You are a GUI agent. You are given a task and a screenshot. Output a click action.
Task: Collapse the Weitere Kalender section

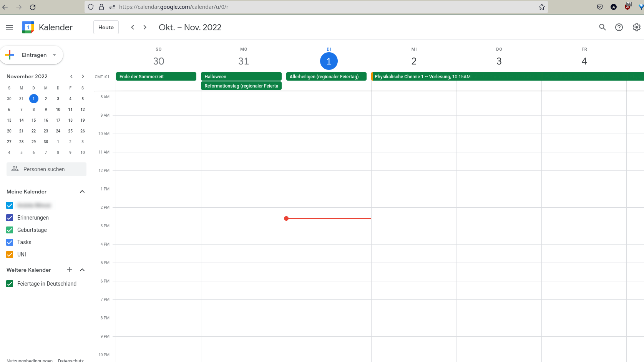tap(82, 270)
